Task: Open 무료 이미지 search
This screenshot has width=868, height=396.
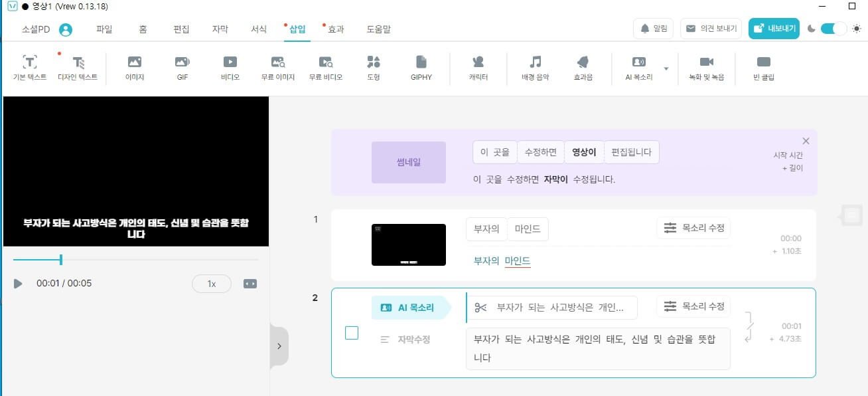Action: (x=278, y=68)
